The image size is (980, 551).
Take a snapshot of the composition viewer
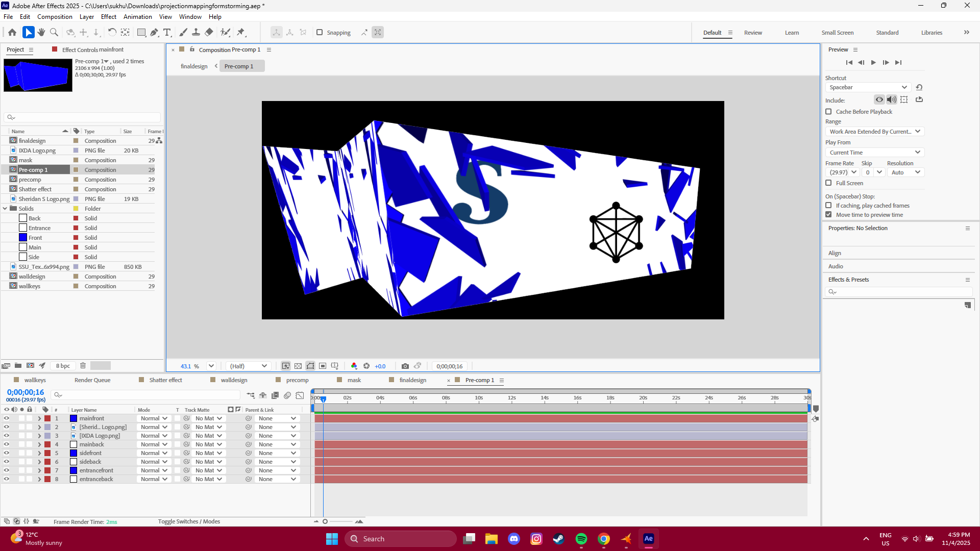[x=405, y=366]
